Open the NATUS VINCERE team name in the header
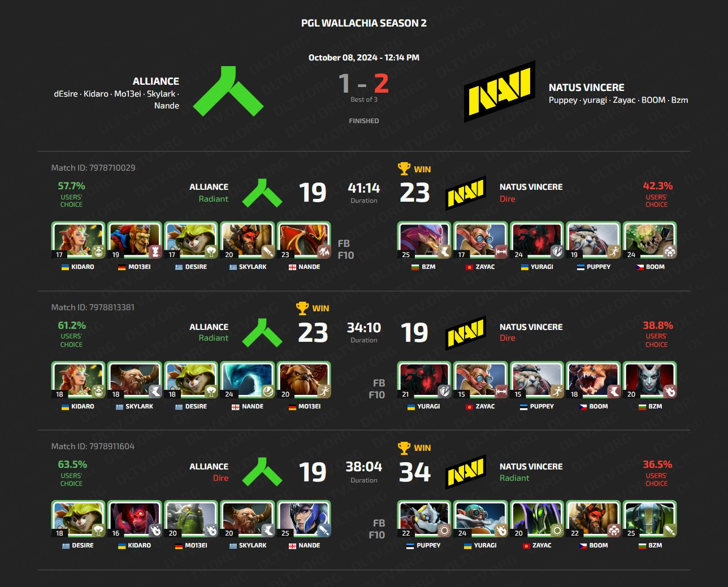 click(587, 88)
